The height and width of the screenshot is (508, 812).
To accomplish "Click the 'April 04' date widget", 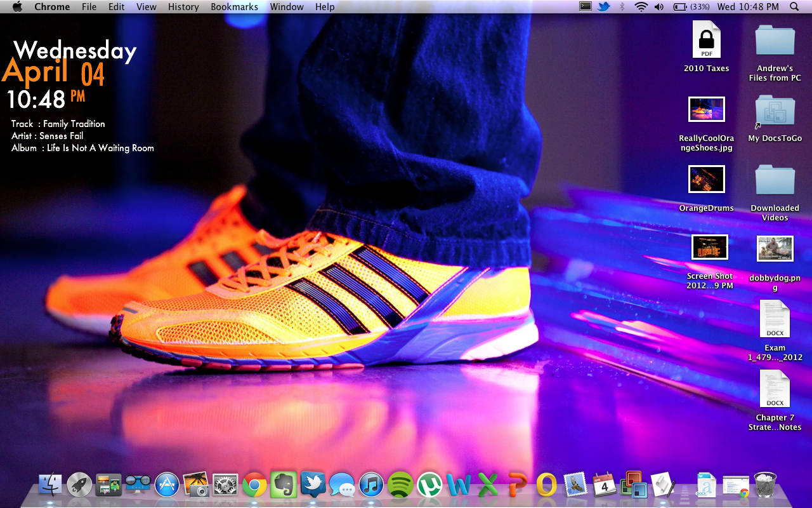I will click(x=54, y=72).
